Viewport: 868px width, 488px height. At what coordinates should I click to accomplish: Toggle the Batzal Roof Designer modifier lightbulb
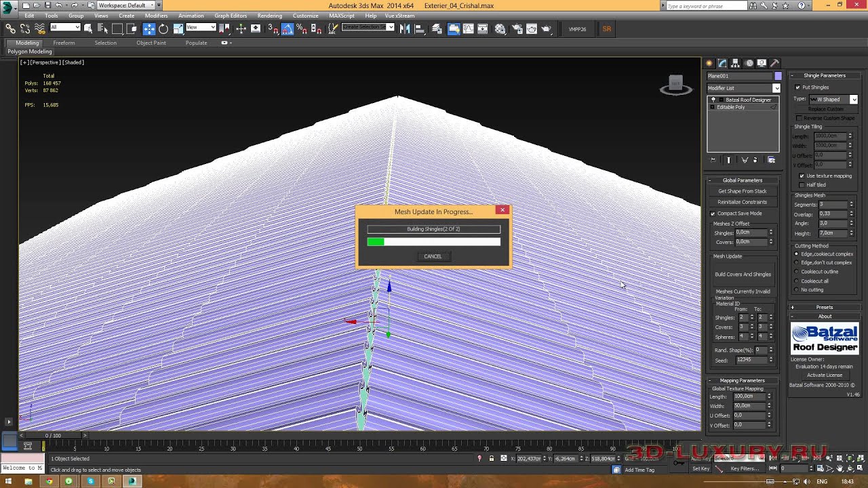click(x=713, y=100)
